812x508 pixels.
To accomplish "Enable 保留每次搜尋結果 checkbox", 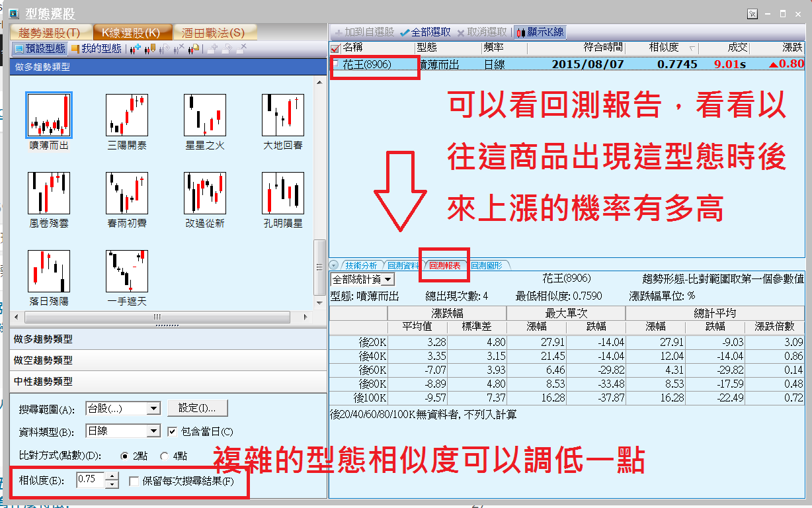I will coord(134,481).
